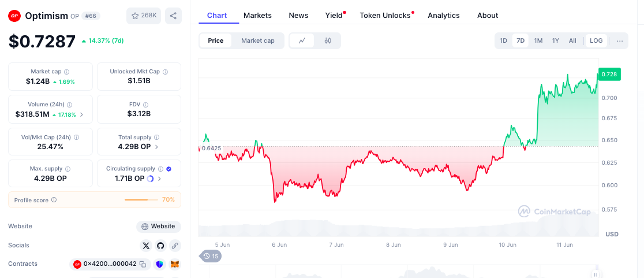Open more chart options ellipsis
Viewport: 644px width, 278px height.
point(620,40)
